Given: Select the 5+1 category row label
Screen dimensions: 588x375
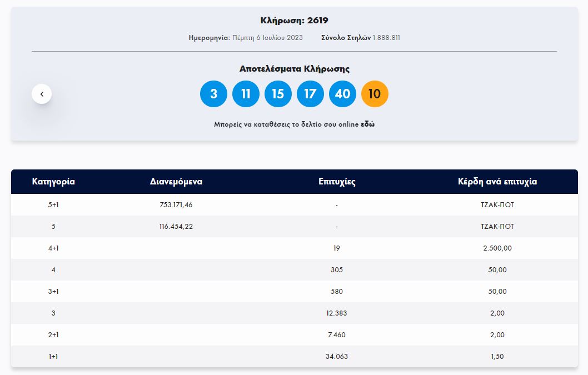Looking at the screenshot, I should 53,205.
